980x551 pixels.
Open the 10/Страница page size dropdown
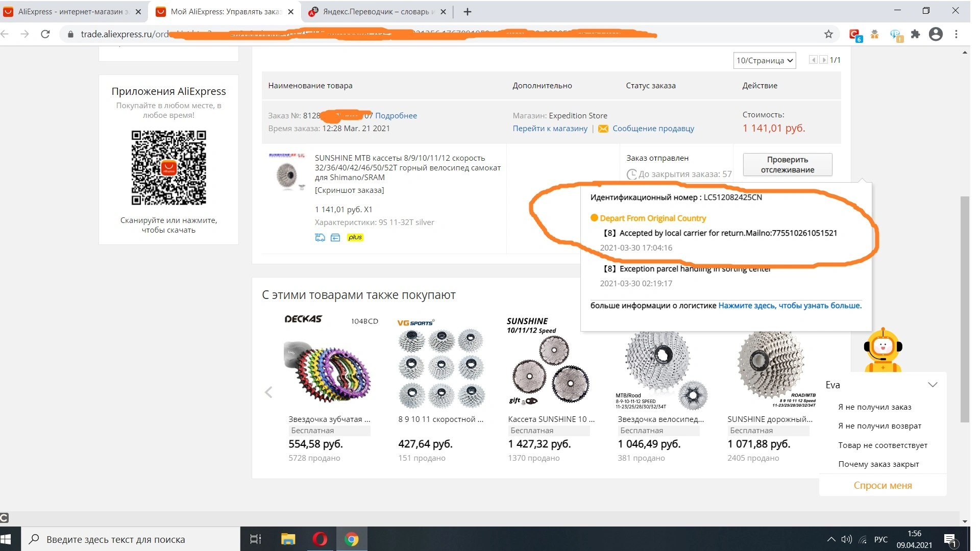click(765, 60)
